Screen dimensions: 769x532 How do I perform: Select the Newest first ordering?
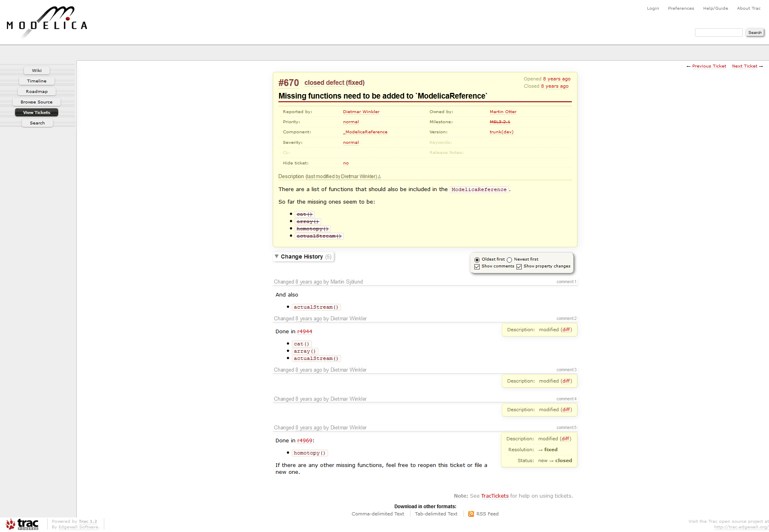[x=509, y=259]
